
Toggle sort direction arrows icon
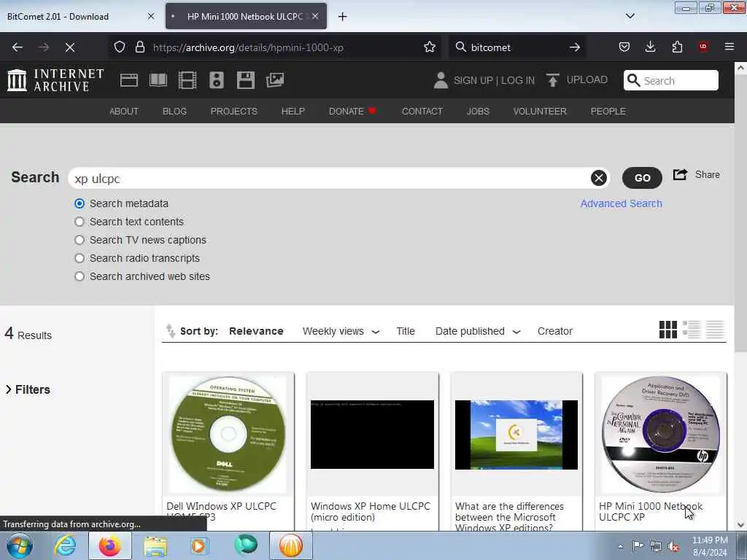pos(170,330)
